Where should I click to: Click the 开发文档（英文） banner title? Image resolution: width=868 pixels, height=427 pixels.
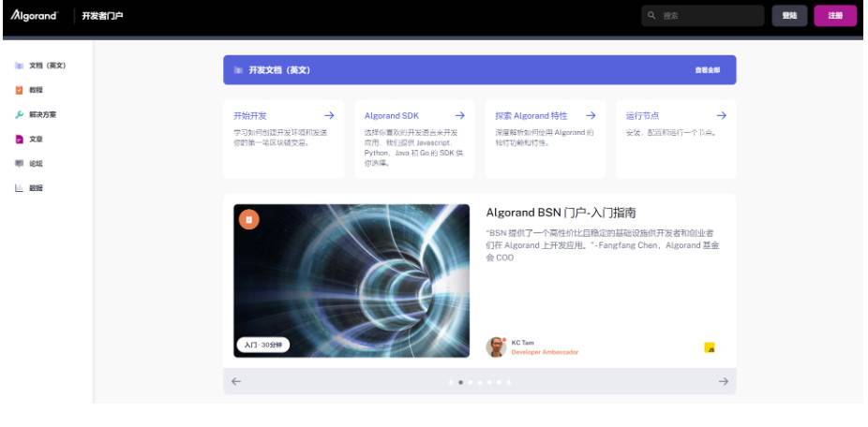click(x=279, y=70)
